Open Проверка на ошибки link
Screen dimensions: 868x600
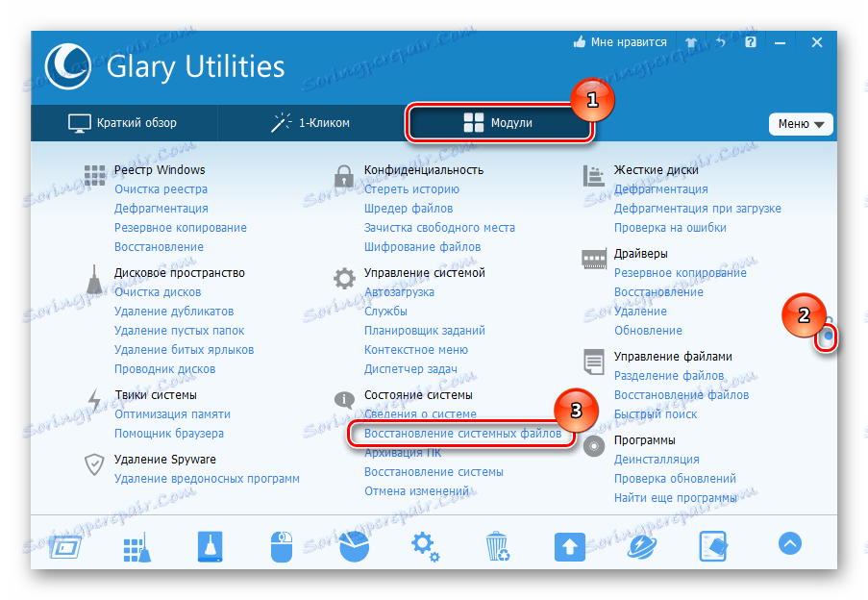(x=670, y=228)
